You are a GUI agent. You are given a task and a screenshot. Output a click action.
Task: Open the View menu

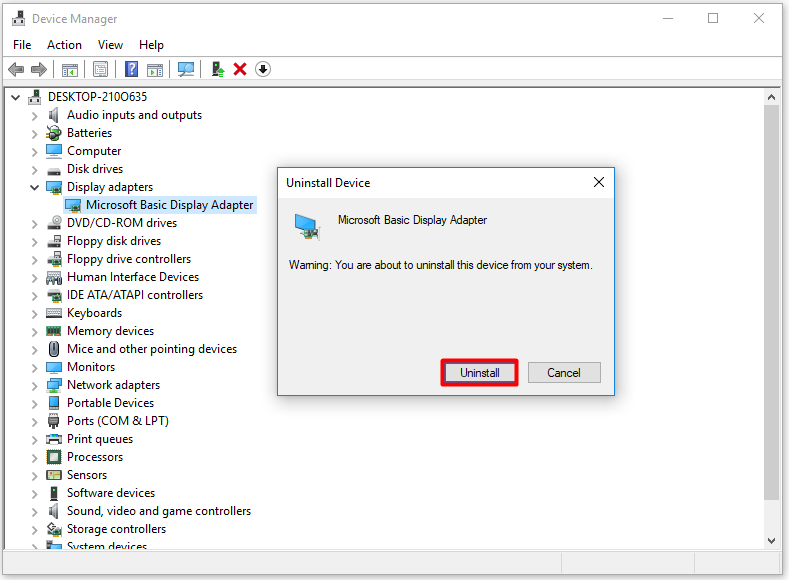[x=110, y=45]
